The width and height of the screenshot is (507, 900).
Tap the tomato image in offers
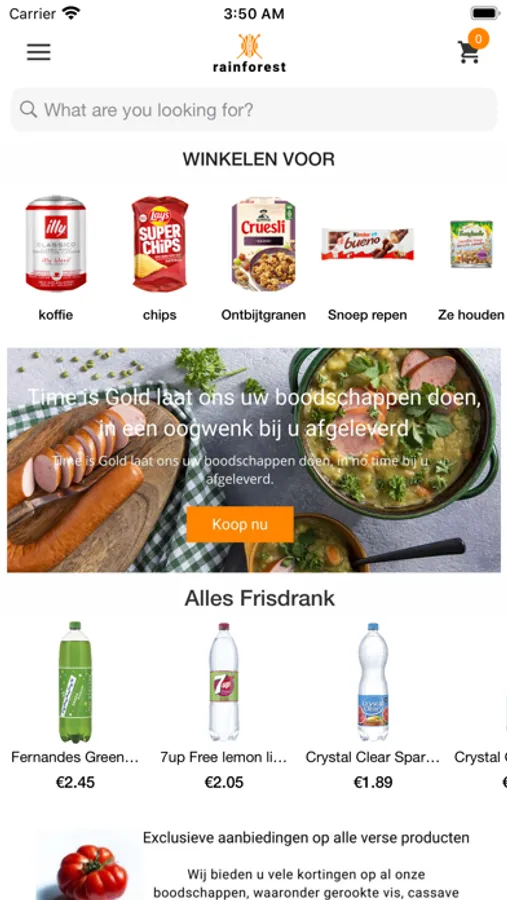tap(91, 871)
